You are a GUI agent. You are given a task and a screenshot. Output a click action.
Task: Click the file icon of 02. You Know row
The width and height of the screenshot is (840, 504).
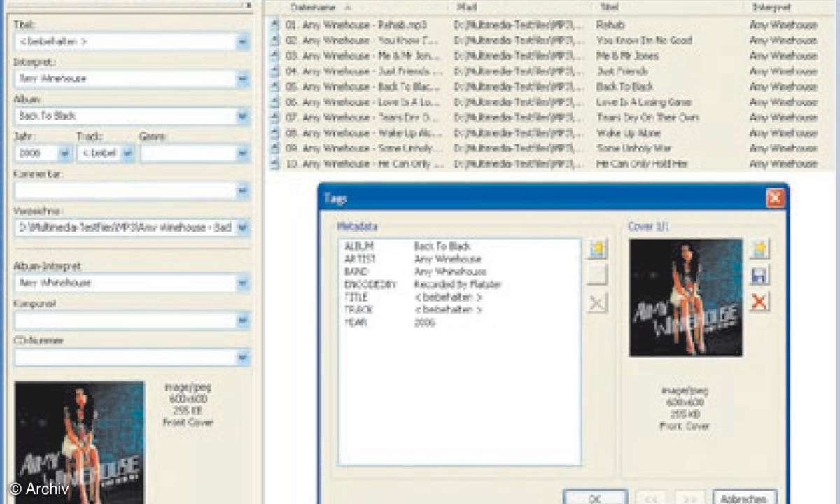[x=274, y=41]
